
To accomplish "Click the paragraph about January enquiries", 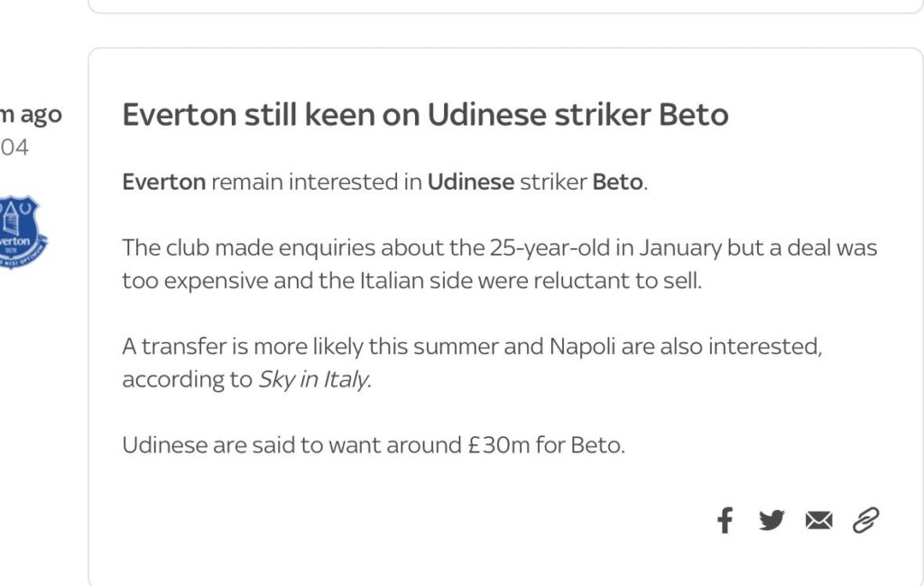I will tap(500, 265).
